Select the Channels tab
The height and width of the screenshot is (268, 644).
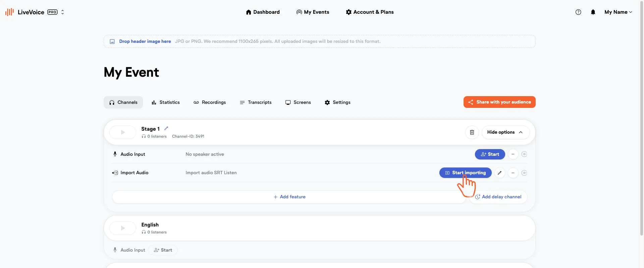[123, 103]
